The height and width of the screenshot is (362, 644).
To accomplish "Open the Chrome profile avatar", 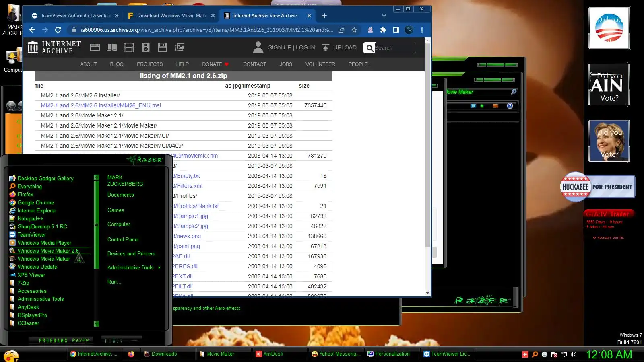I will pyautogui.click(x=409, y=30).
